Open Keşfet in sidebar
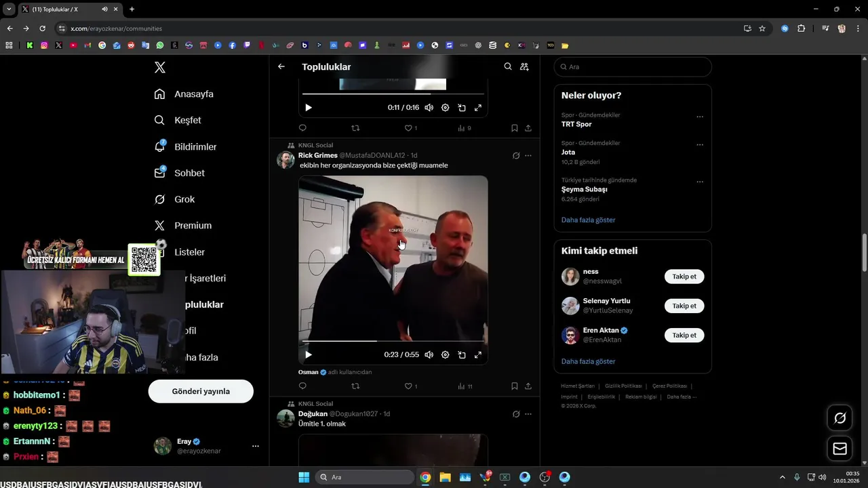Image resolution: width=868 pixels, height=488 pixels. tap(178, 120)
